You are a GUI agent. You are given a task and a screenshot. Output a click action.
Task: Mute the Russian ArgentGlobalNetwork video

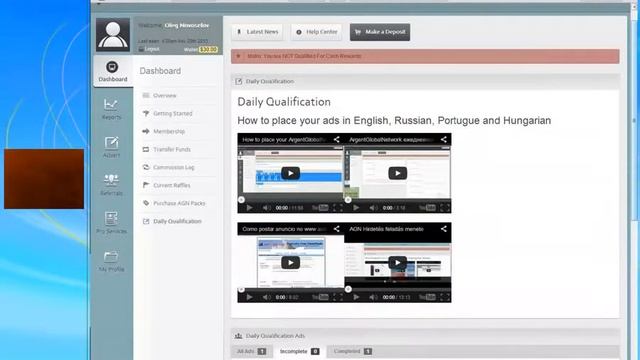pos(373,208)
